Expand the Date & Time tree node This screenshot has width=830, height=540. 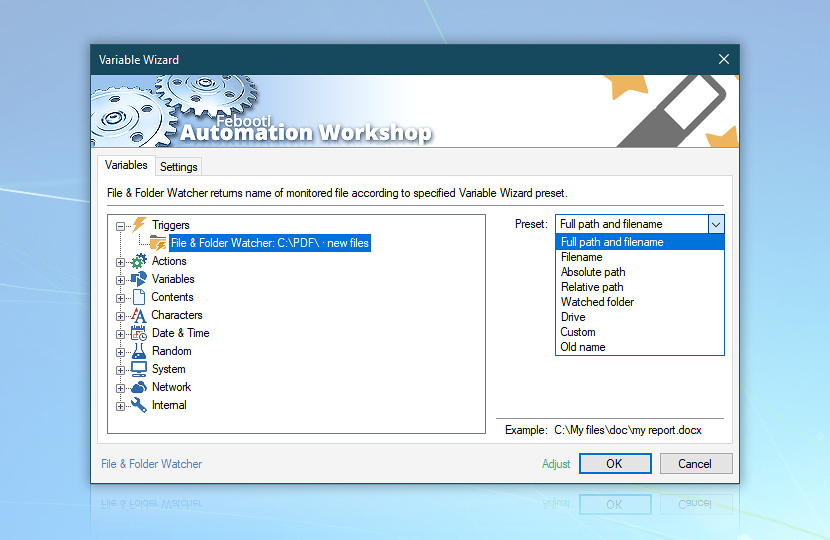(121, 334)
